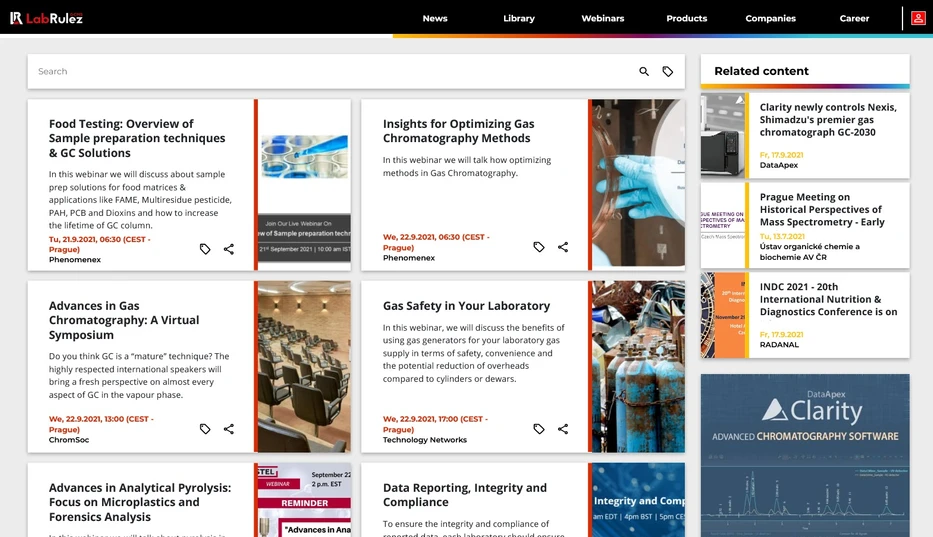
Task: Open Clarity newly controls Nexis related article
Action: click(x=828, y=120)
